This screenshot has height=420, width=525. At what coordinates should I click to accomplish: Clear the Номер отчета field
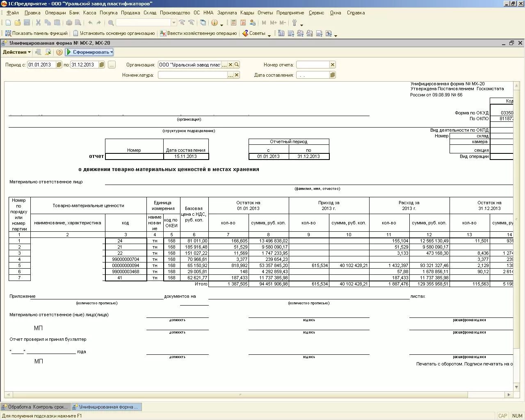333,65
